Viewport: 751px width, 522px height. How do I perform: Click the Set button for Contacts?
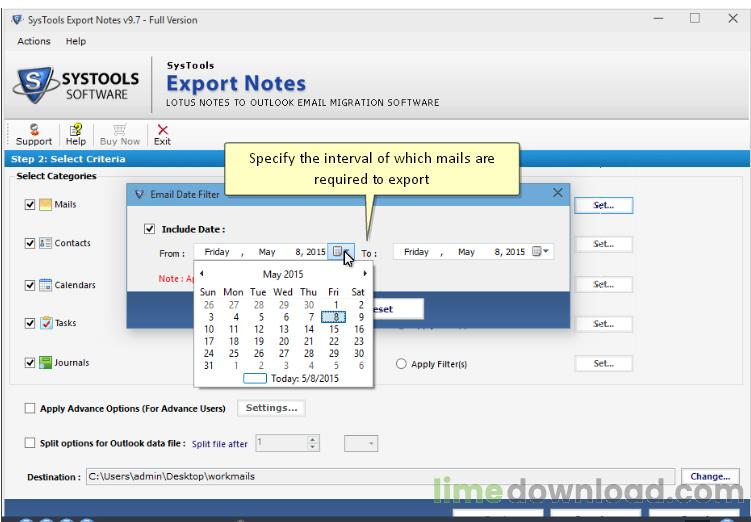point(603,244)
